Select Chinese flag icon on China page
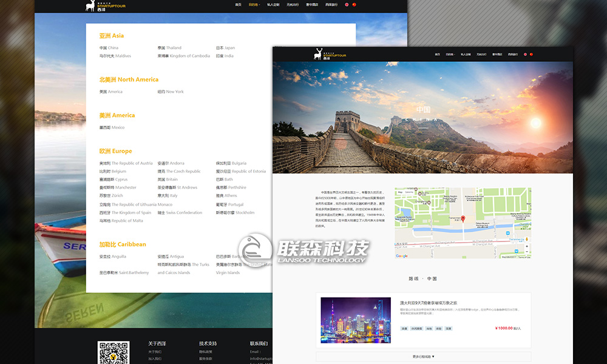This screenshot has height=364, width=607. click(x=532, y=55)
